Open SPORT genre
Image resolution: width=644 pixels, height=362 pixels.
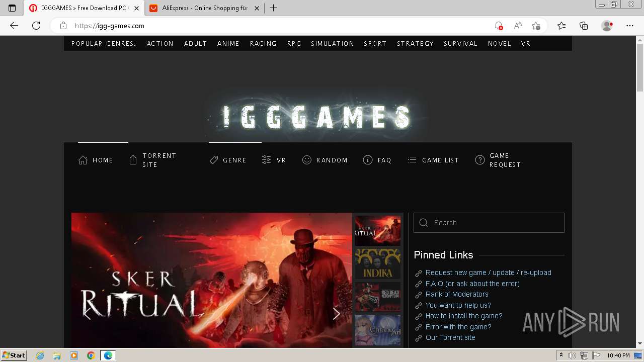point(375,44)
